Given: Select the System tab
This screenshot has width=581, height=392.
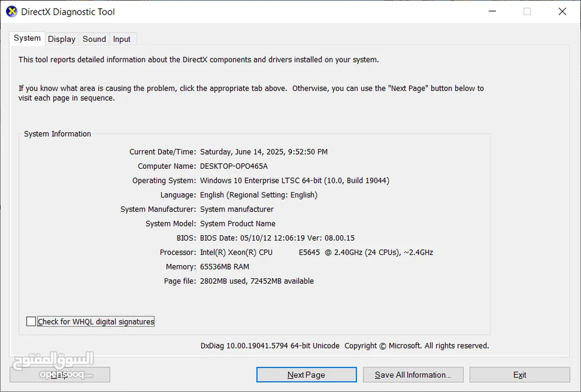Looking at the screenshot, I should coord(27,38).
